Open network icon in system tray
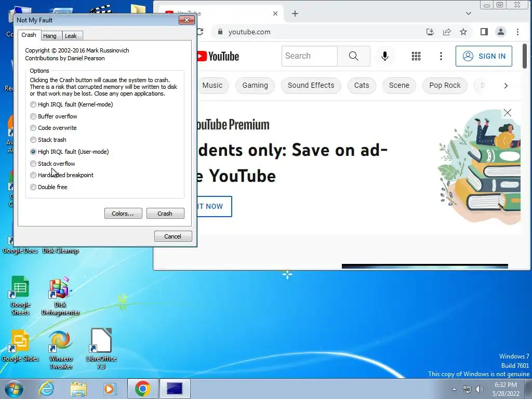This screenshot has height=399, width=532. pos(467,389)
